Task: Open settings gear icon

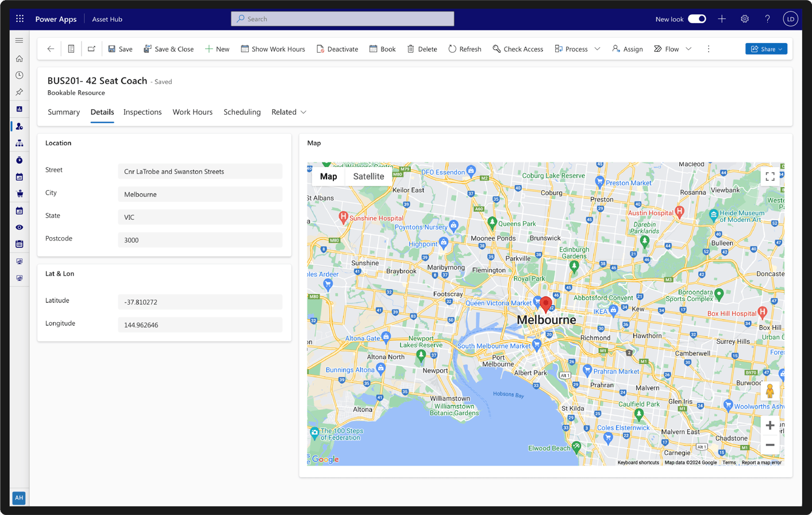Action: pos(744,19)
